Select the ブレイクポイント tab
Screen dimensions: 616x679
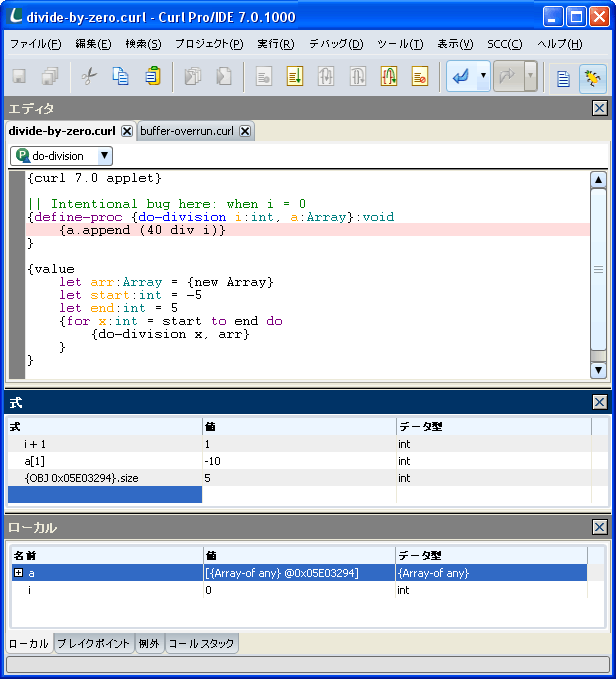[94, 643]
